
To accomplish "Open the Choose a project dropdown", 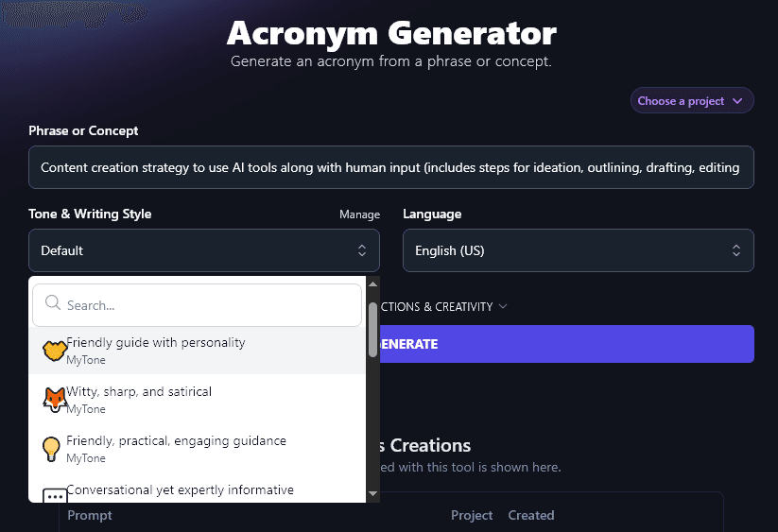I will 692,101.
